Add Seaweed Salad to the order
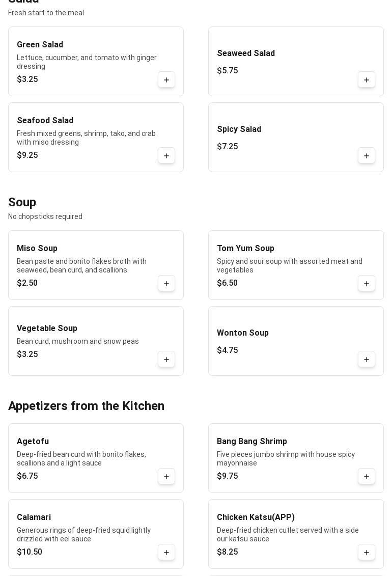The width and height of the screenshot is (392, 576). (367, 80)
